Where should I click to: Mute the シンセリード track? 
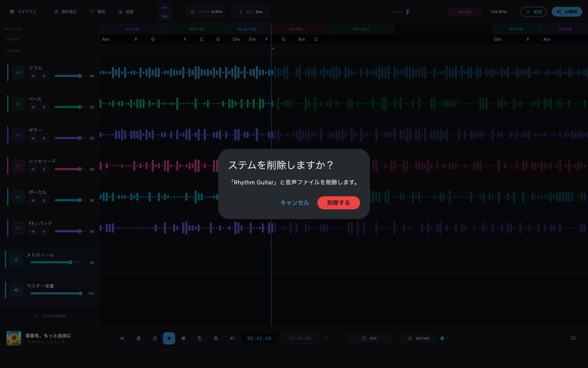click(x=33, y=169)
